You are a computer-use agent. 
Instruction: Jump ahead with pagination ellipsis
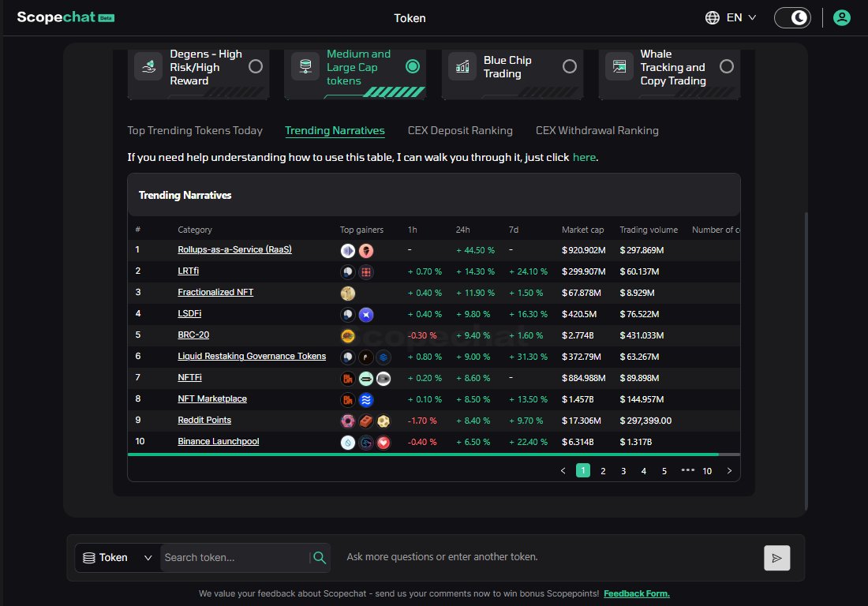click(x=687, y=469)
